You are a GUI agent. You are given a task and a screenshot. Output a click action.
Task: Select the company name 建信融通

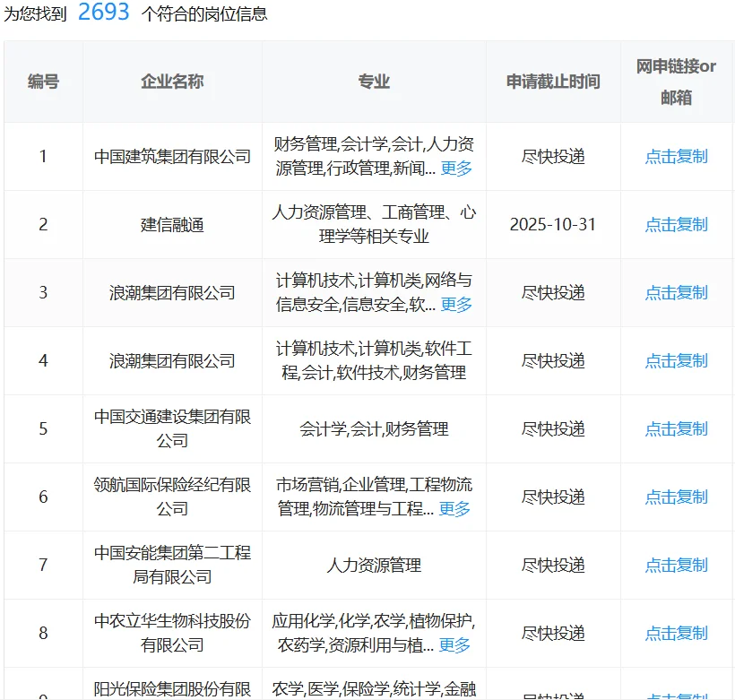[x=172, y=225]
